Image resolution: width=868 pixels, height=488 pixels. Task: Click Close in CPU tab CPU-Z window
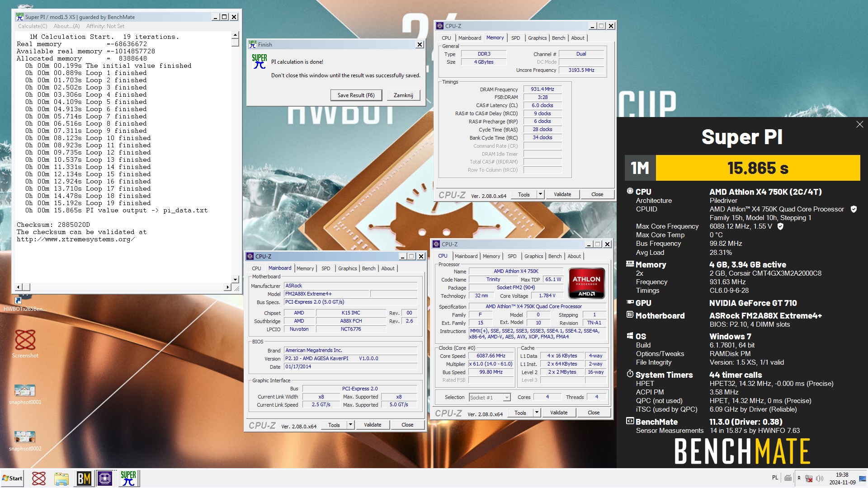[x=594, y=413]
